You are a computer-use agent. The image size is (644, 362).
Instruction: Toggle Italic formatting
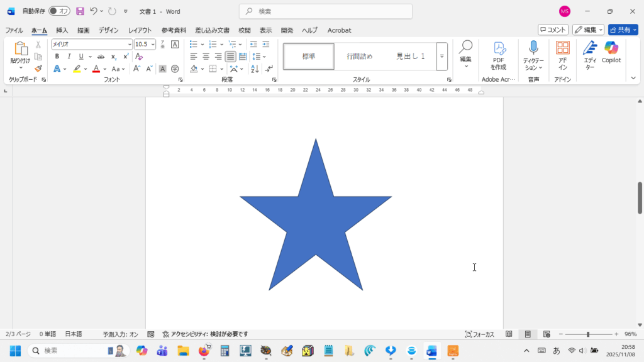click(x=69, y=57)
